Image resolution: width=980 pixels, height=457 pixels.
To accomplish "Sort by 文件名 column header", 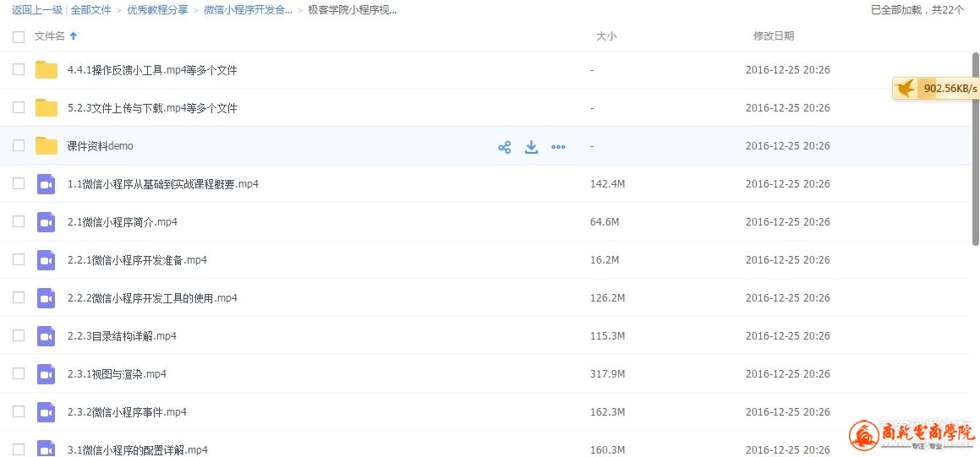I will point(49,36).
